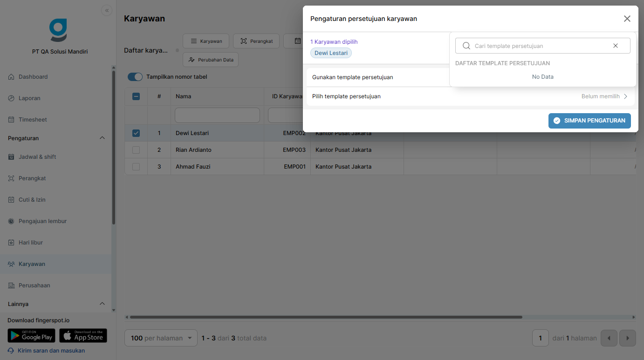Click the page number input field
The image size is (644, 360).
[541, 338]
